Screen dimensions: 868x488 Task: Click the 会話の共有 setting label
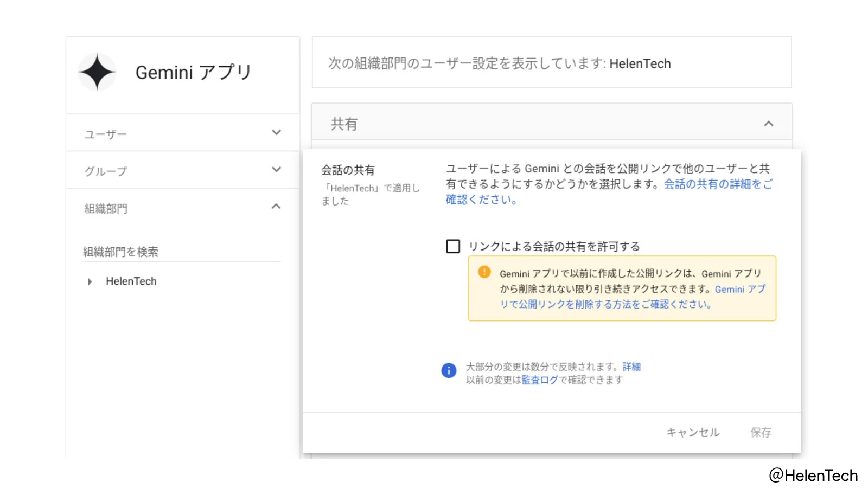[x=348, y=170]
